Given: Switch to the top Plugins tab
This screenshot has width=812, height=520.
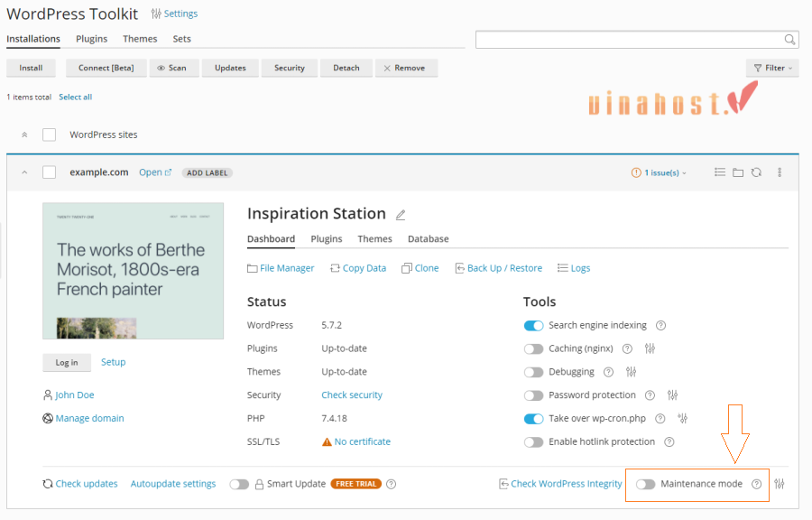Looking at the screenshot, I should coord(92,39).
